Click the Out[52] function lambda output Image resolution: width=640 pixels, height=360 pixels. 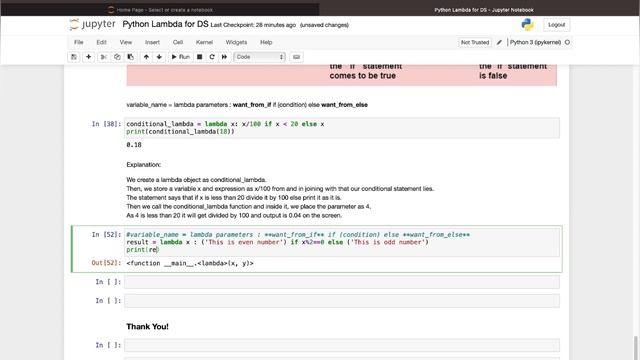click(190, 263)
